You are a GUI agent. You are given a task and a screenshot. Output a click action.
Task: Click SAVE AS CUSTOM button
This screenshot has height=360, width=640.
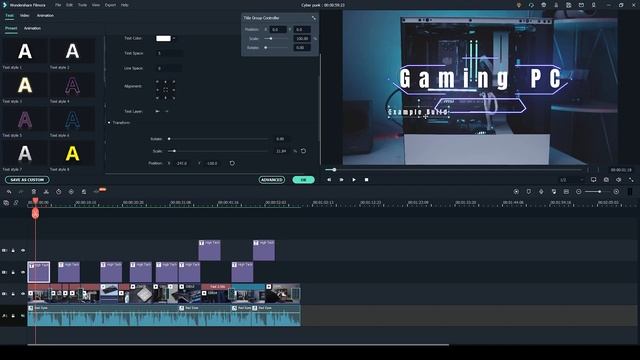[x=27, y=180]
